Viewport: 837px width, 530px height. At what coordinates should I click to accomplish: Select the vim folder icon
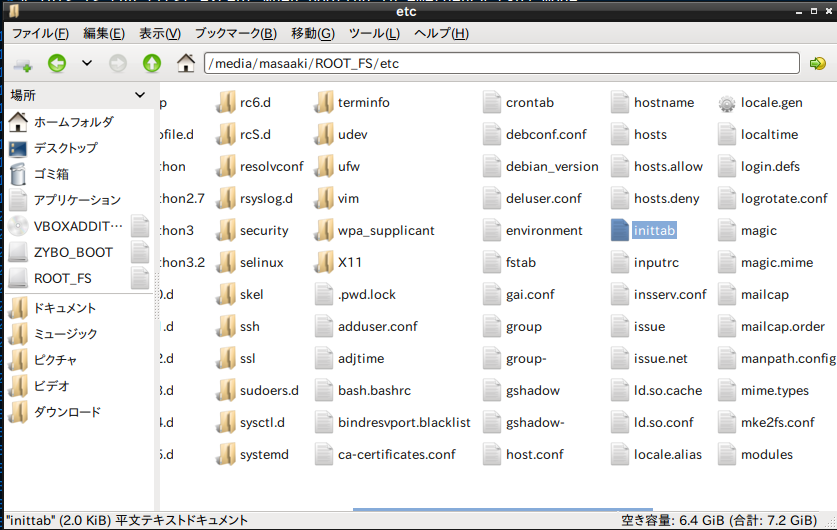[324, 198]
